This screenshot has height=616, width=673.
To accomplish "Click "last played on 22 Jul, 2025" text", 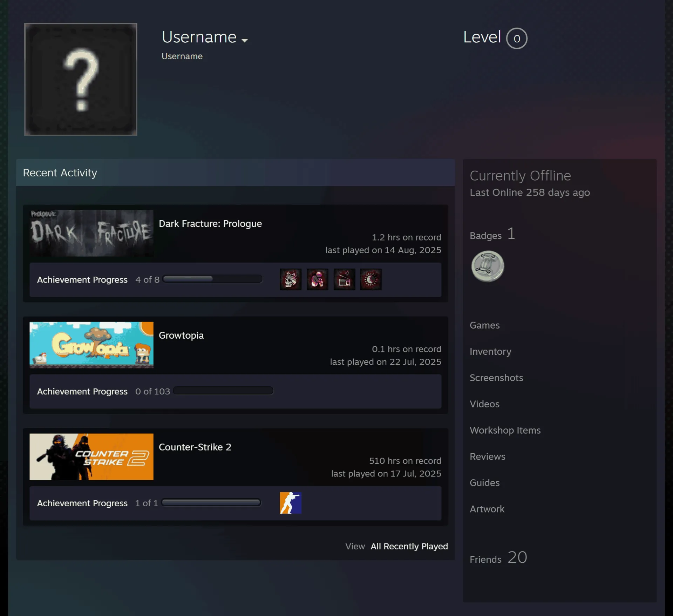I will point(385,362).
